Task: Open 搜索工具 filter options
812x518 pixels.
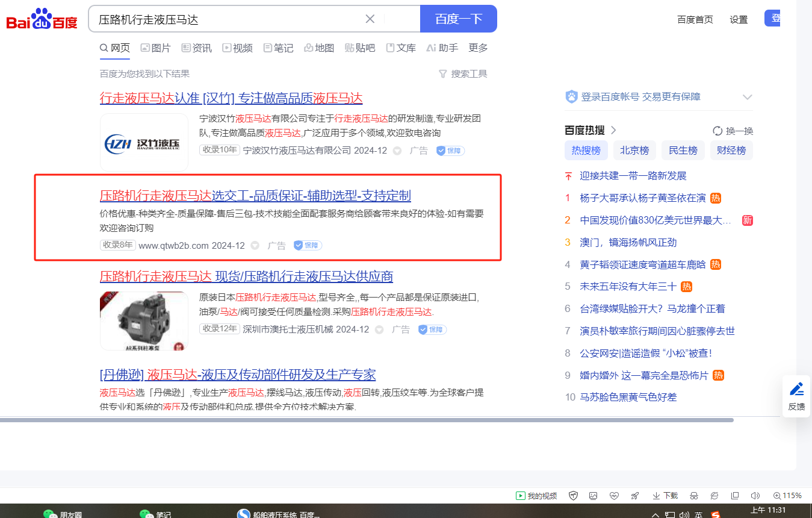Action: (x=463, y=73)
